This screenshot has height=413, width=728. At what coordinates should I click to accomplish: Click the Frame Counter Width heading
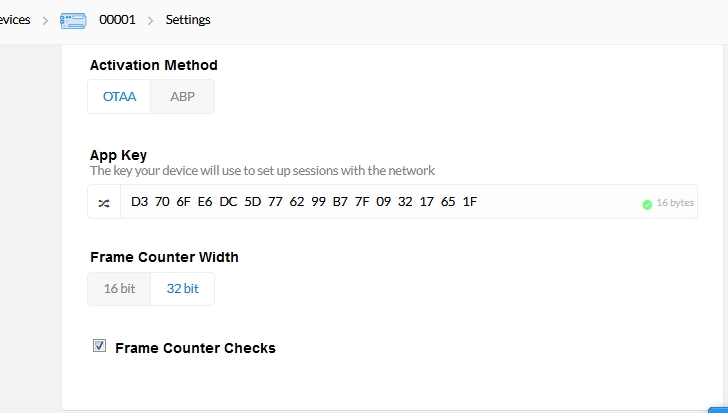click(x=164, y=257)
